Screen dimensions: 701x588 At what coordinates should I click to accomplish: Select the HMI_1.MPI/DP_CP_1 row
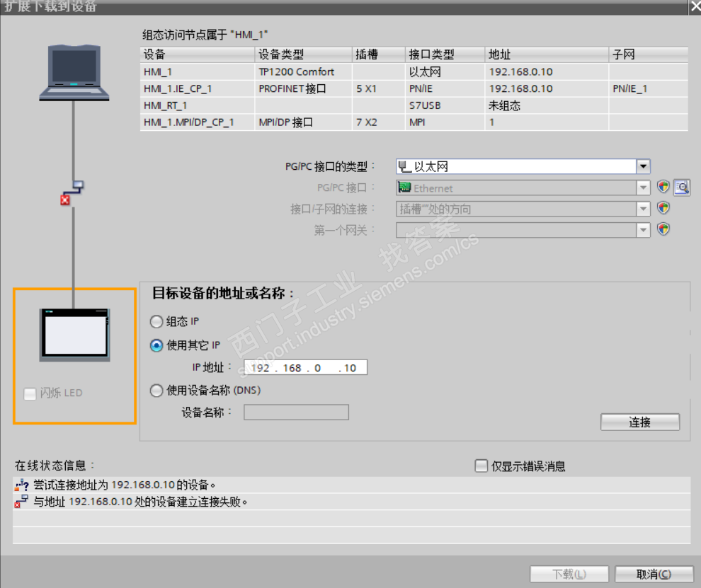414,122
